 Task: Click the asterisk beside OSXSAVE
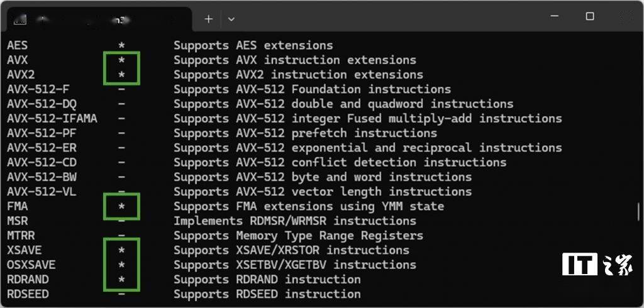[121, 266]
